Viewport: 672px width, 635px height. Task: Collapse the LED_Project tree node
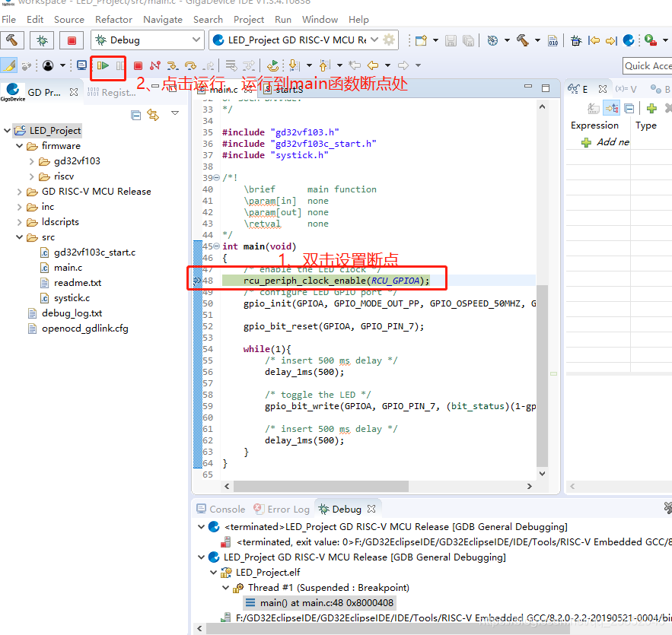[7, 131]
